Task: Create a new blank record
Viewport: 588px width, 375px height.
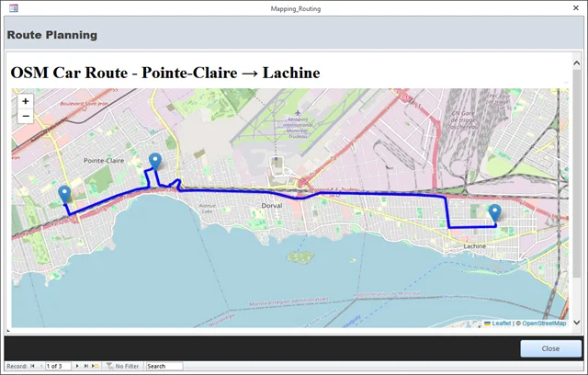Action: click(x=96, y=366)
